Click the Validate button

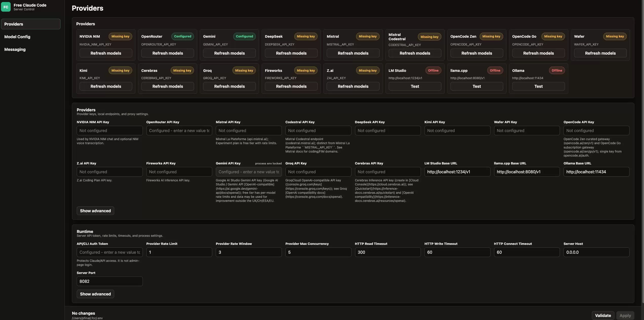(603, 315)
